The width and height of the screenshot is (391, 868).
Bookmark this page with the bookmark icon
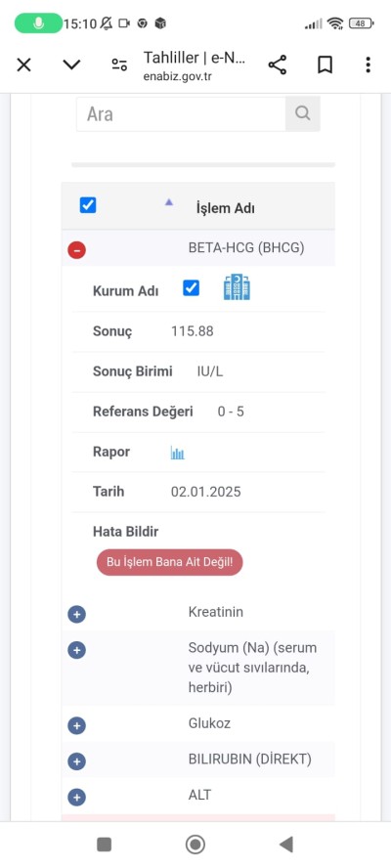(x=326, y=65)
